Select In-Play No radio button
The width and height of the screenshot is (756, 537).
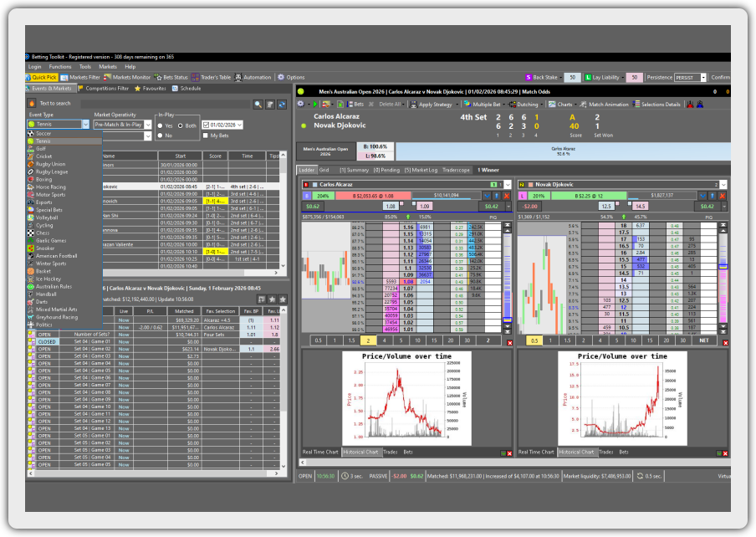160,136
